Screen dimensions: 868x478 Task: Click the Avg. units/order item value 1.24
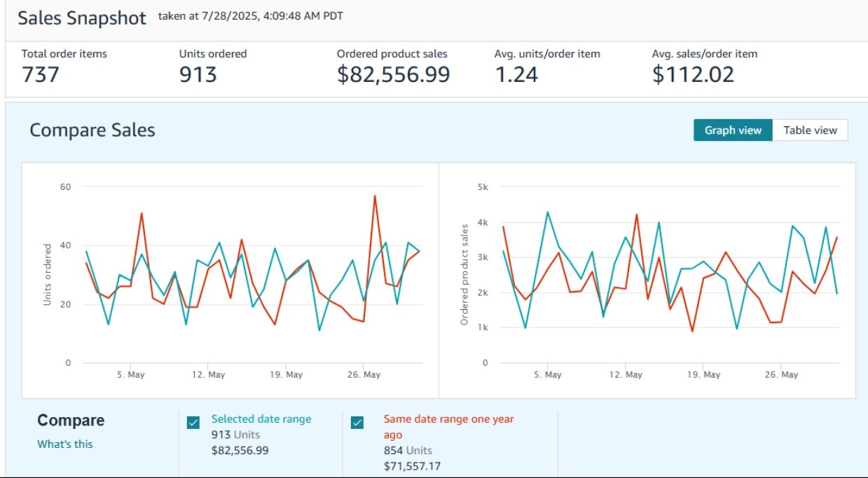(516, 74)
